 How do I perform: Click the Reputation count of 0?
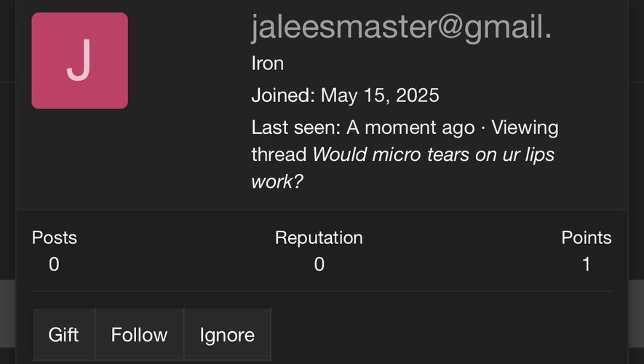[x=319, y=264]
